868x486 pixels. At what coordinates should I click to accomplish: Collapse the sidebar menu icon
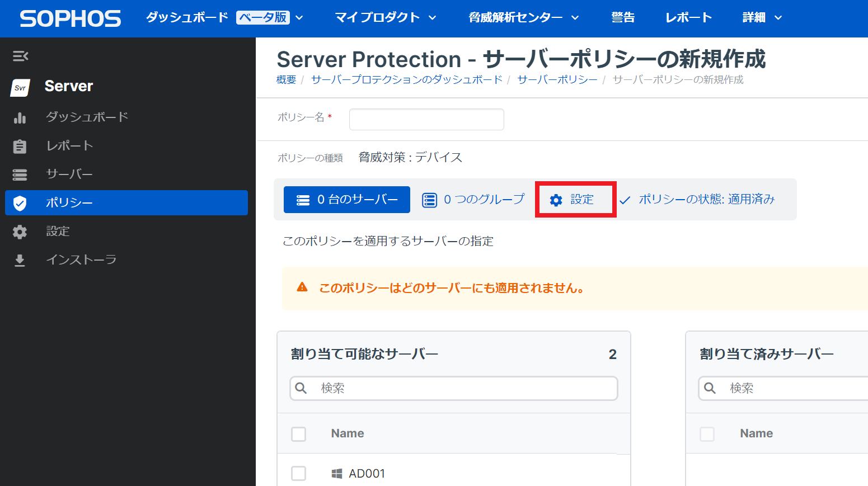tap(20, 56)
